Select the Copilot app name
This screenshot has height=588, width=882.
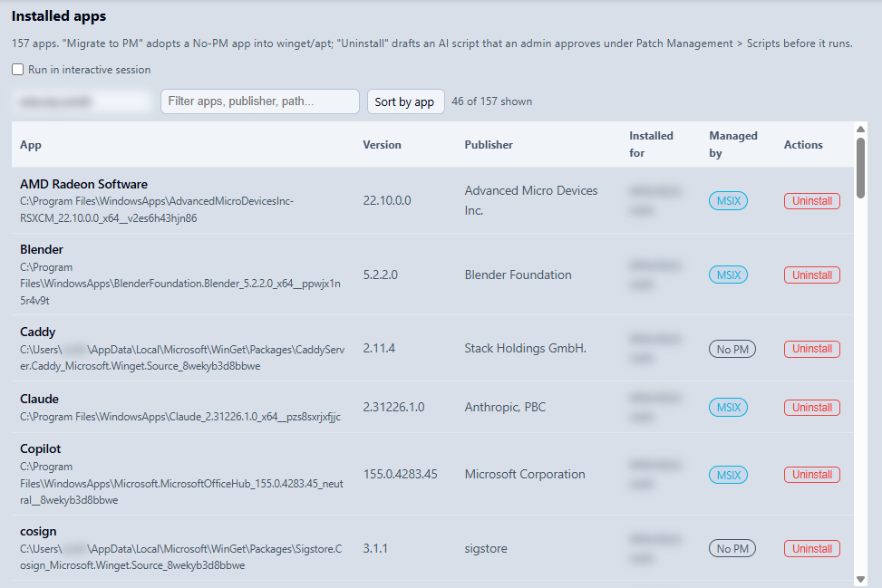(x=41, y=449)
